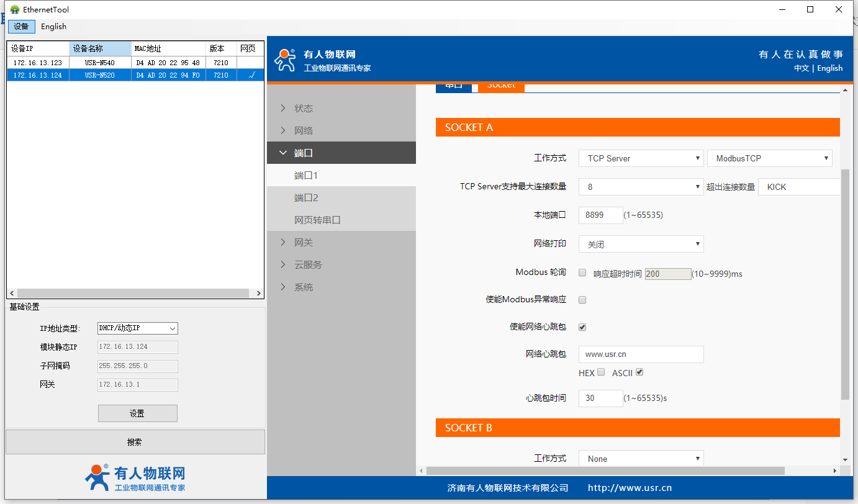Select 端口2 in the sidebar
Screen dimensions: 858x504
(x=306, y=198)
